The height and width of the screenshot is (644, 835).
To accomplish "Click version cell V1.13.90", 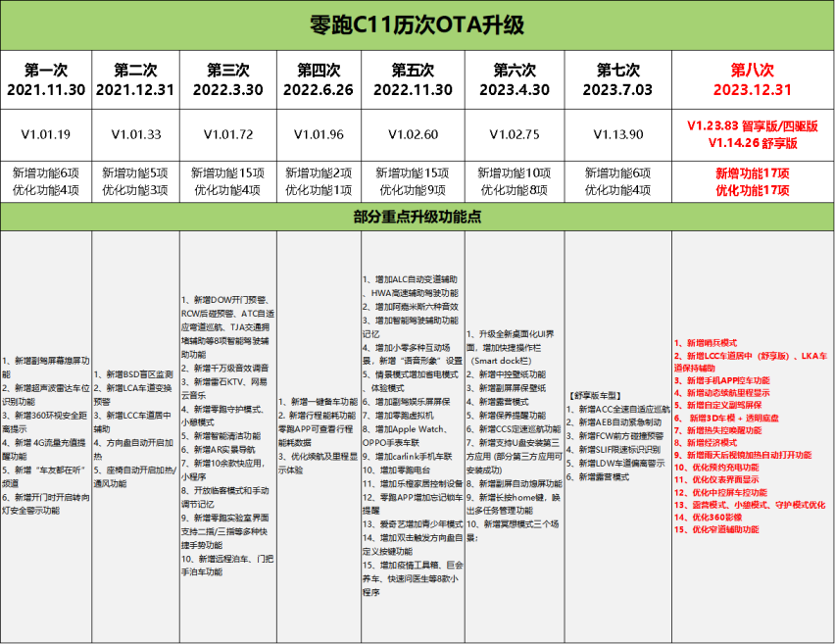I will tap(617, 134).
